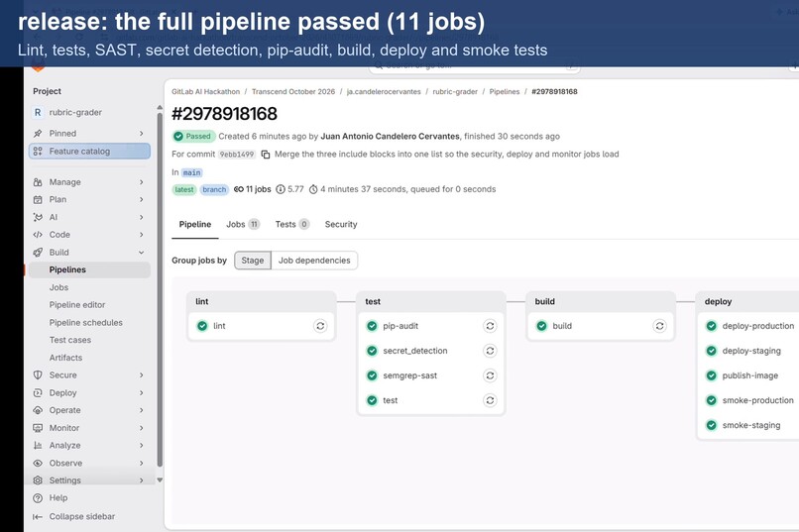799x532 pixels.
Task: Click the AI sidebar icon
Action: pos(38,217)
